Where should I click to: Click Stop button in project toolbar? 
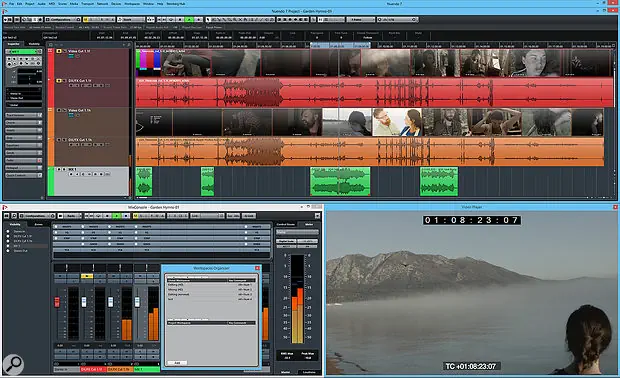point(180,19)
